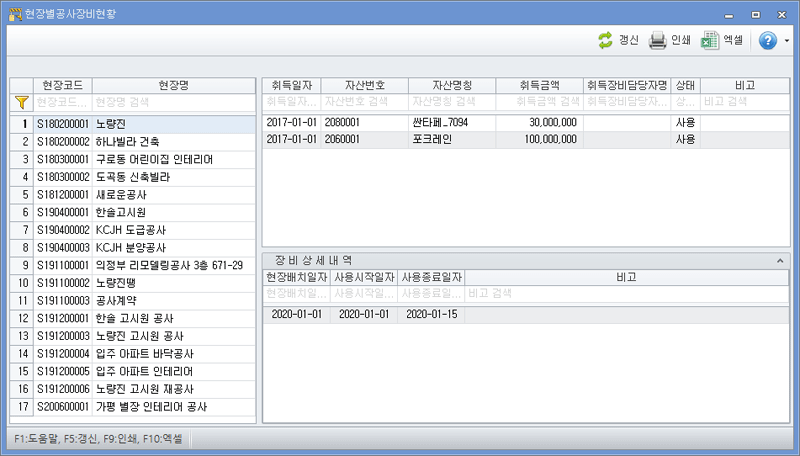Click the 취득금액 검색 filter field
Viewport: 800px width, 456px height.
click(x=540, y=102)
